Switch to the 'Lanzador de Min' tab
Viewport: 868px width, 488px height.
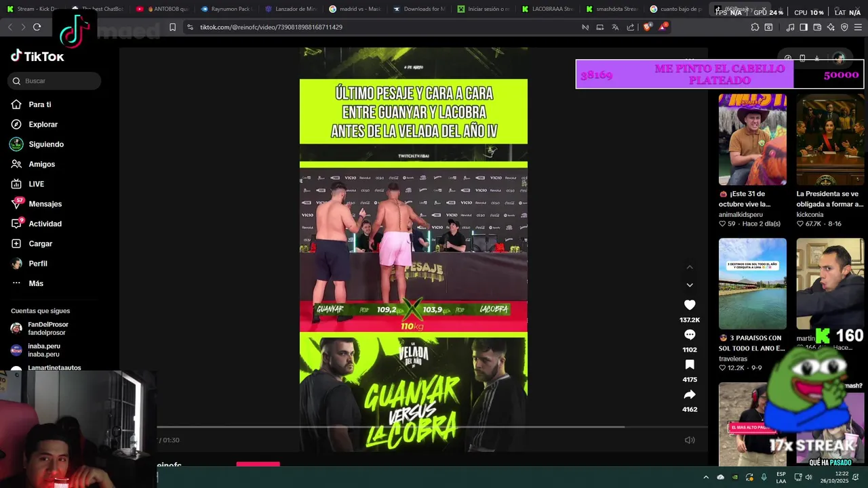[x=291, y=9]
